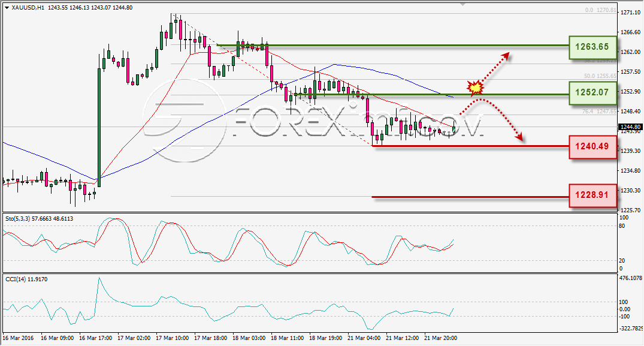The image size is (644, 346).
Task: Click the 1225.70 price axis label
Action: point(630,210)
